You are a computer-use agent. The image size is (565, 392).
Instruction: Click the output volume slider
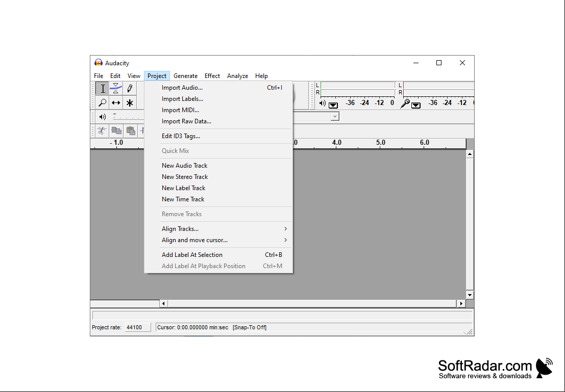tap(128, 116)
